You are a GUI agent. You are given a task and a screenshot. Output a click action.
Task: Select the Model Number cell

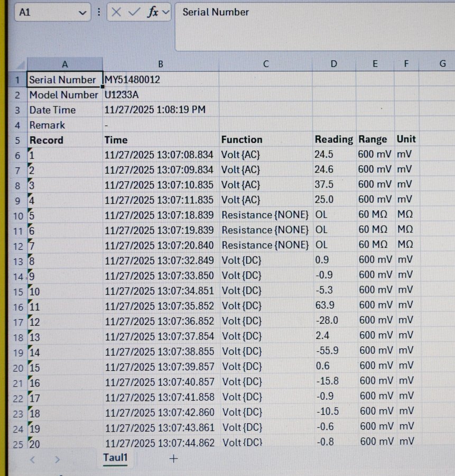point(64,95)
